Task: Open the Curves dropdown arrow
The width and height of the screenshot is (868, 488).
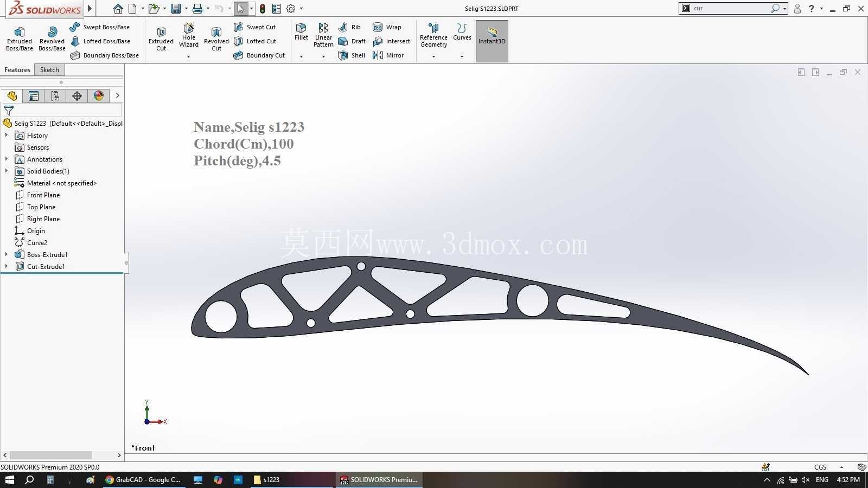Action: click(462, 56)
